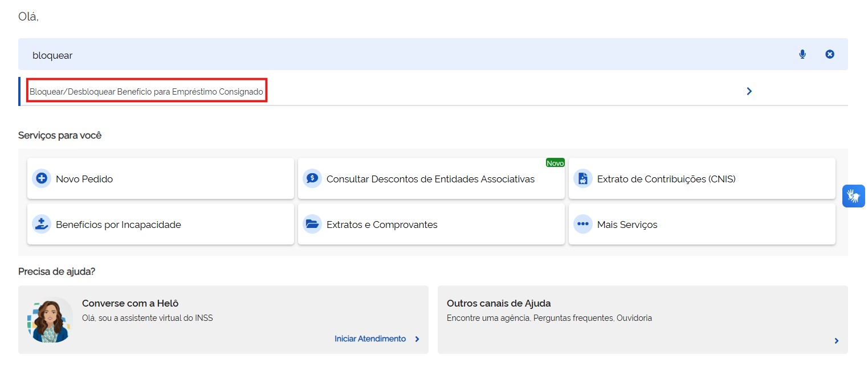Open the Mais Serviços label
This screenshot has width=868, height=371.
coord(627,225)
